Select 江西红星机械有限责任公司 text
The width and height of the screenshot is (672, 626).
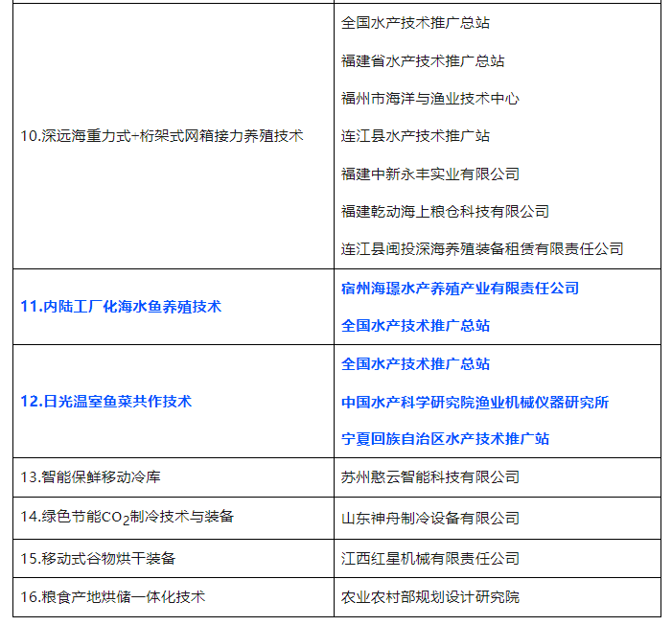pyautogui.click(x=429, y=559)
